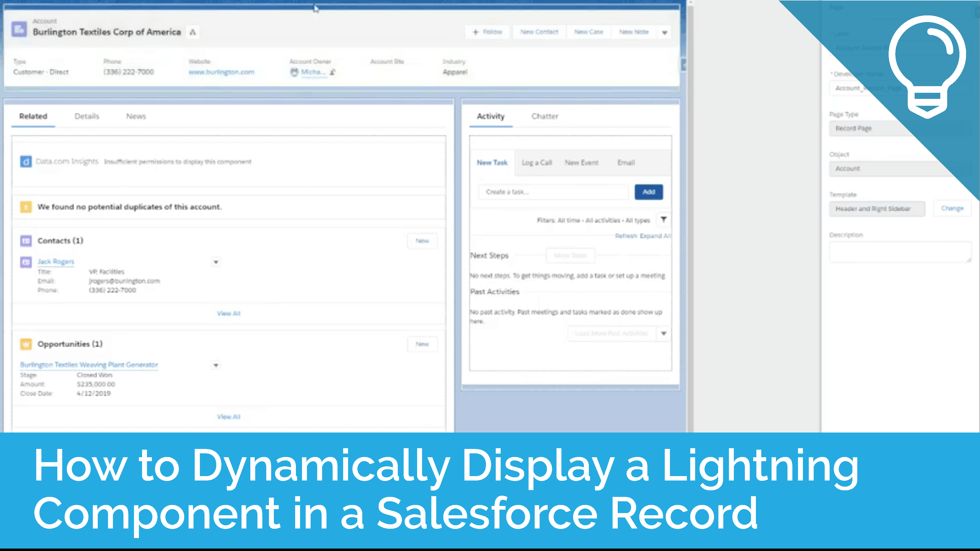
Task: Click the Template field Header and Right Sidebar
Action: [x=877, y=209]
